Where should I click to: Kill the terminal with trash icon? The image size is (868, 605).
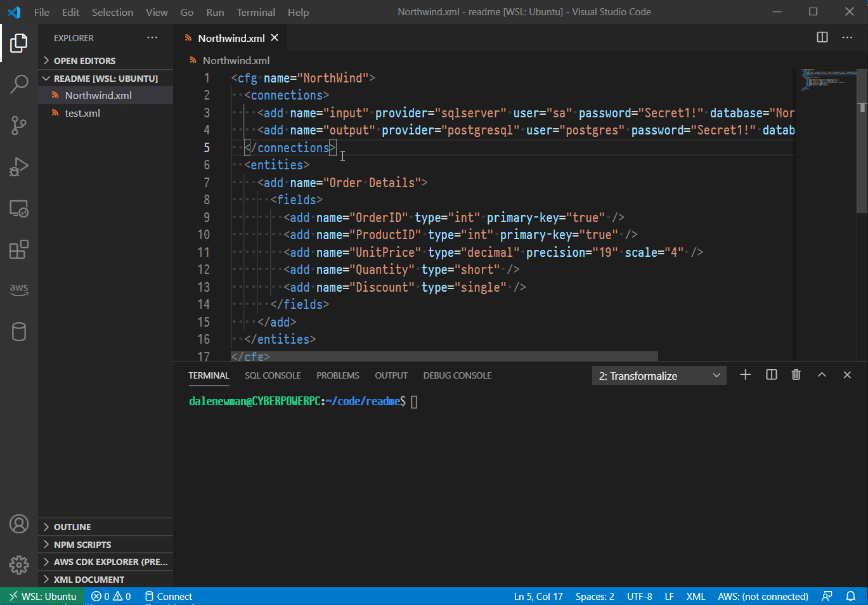(x=796, y=375)
